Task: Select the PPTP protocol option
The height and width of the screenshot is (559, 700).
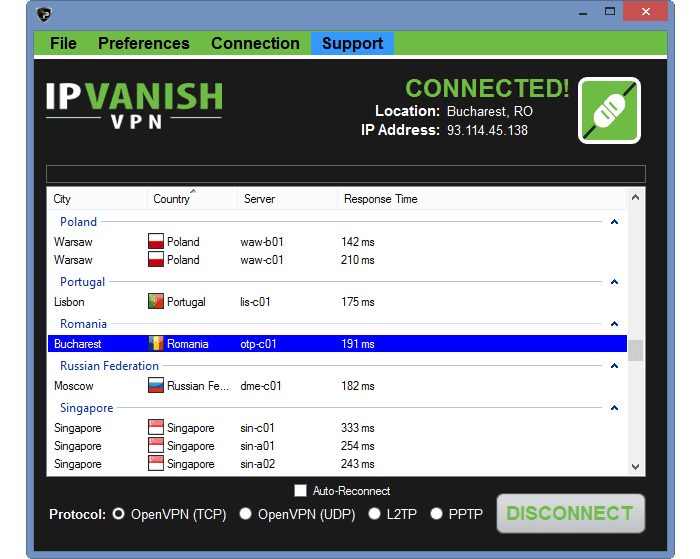Action: pos(436,514)
